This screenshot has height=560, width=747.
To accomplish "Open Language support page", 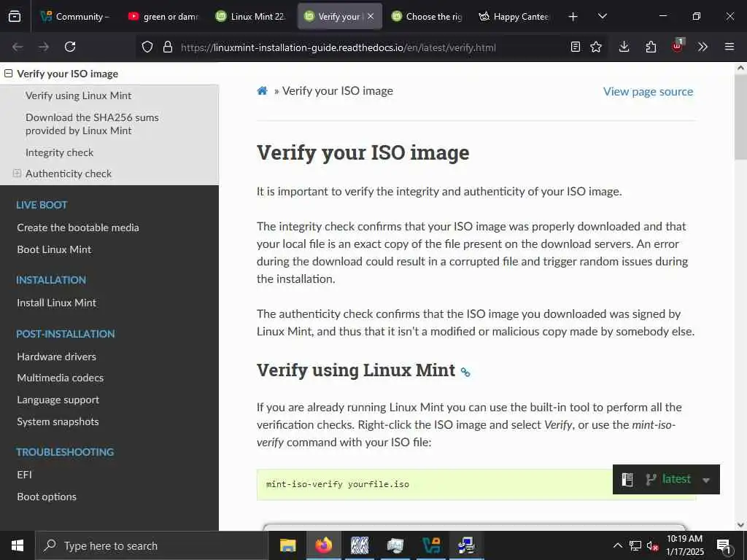I will (58, 400).
